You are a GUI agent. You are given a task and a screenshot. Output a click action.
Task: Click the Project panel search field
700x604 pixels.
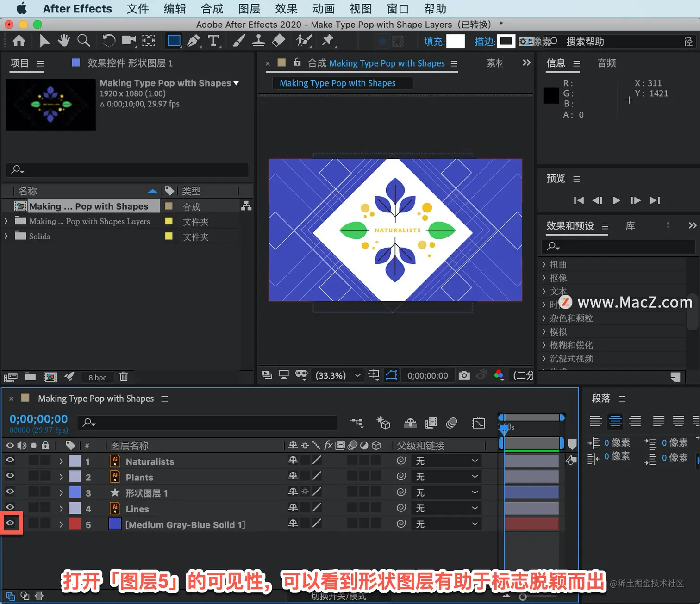point(127,169)
